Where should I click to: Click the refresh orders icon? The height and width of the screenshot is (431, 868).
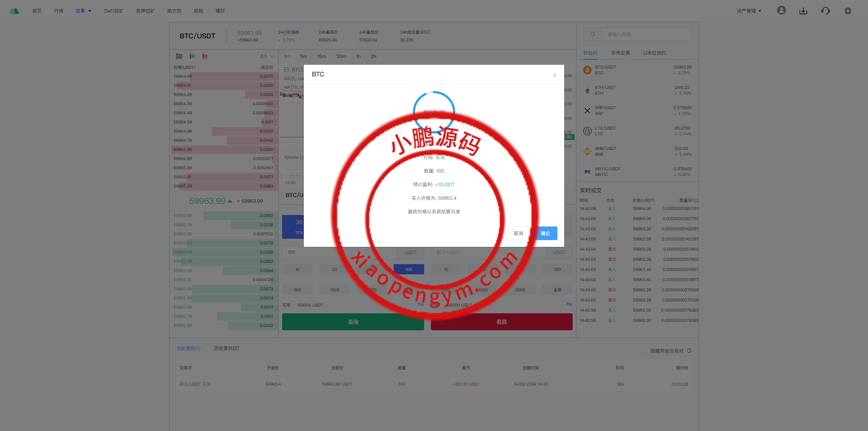coord(689,351)
